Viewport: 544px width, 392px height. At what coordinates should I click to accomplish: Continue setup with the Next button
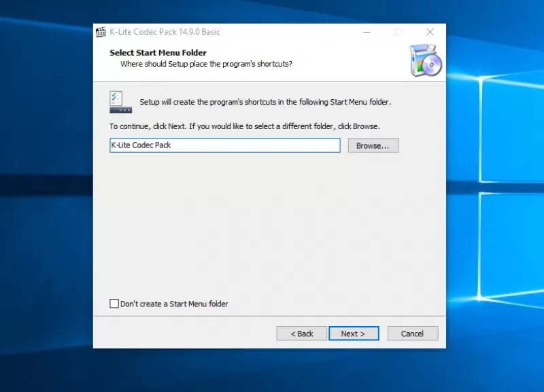354,334
